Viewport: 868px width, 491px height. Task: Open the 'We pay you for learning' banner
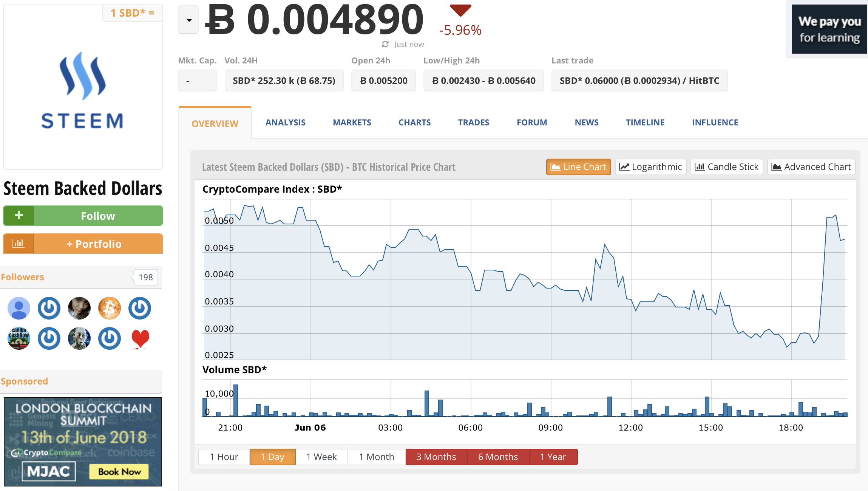829,29
